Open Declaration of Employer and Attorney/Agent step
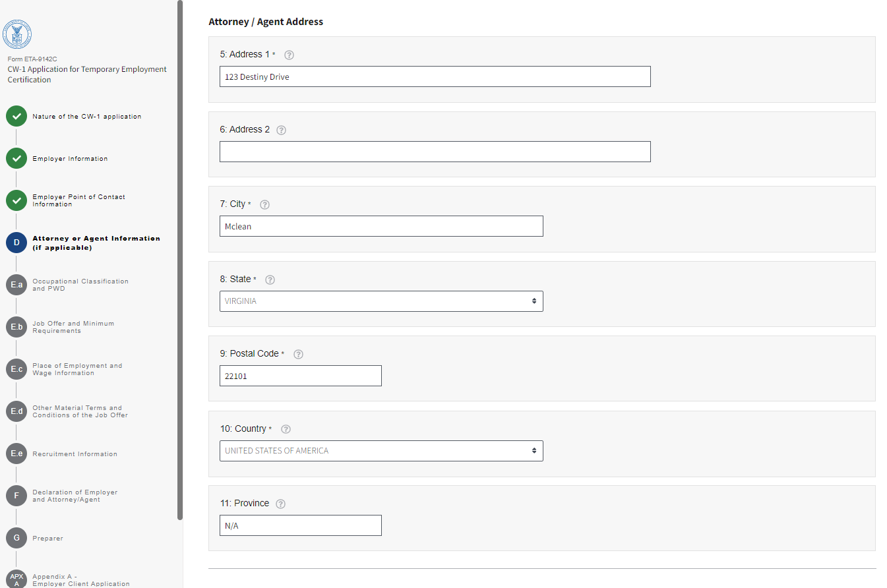This screenshot has width=887, height=588. pos(75,496)
